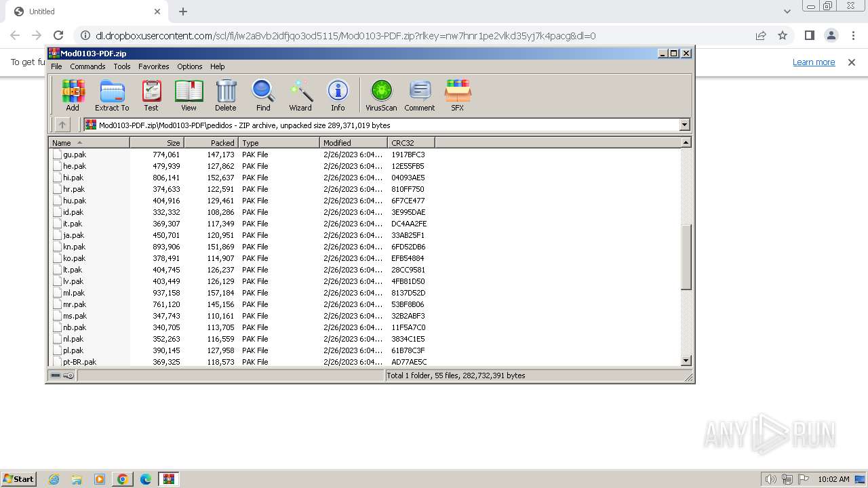Image resolution: width=868 pixels, height=488 pixels.
Task: Sort by CRC32 column header
Action: 411,143
